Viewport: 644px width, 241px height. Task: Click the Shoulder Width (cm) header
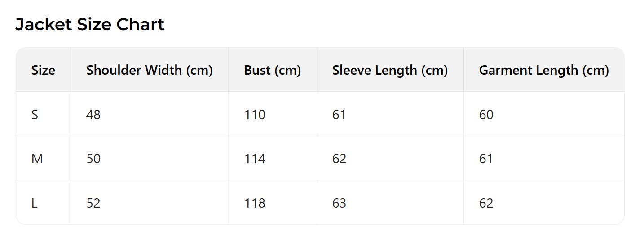149,70
